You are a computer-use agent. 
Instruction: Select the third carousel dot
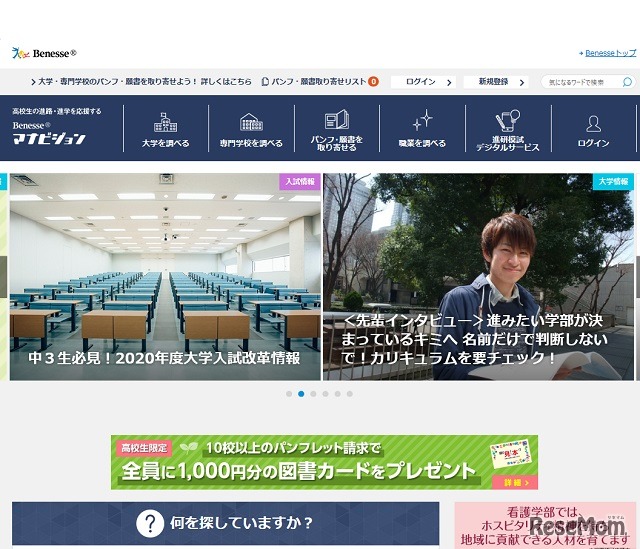point(313,394)
